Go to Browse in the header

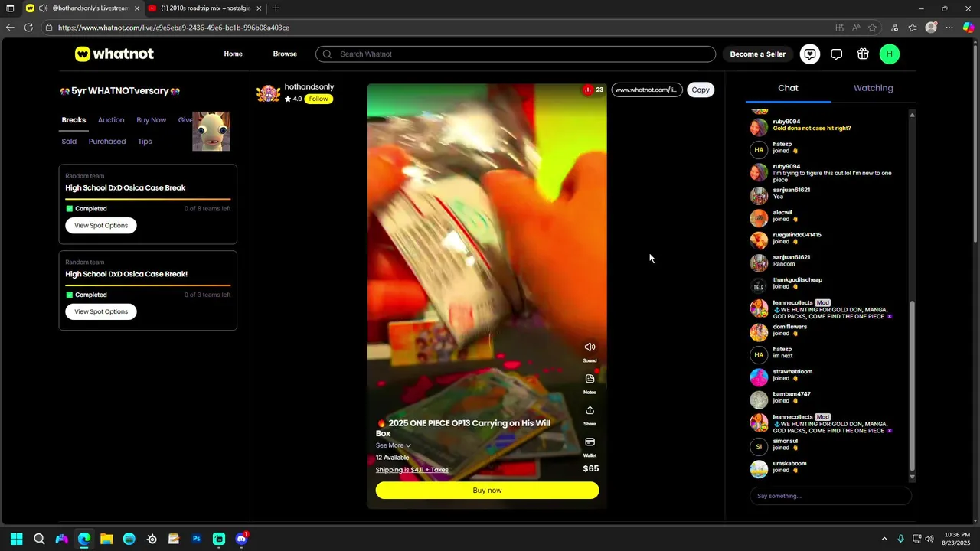pyautogui.click(x=285, y=54)
